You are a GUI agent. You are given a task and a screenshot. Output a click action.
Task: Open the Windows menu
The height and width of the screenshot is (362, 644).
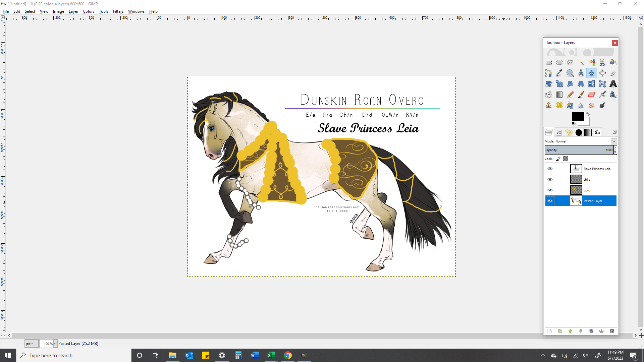[x=136, y=11]
